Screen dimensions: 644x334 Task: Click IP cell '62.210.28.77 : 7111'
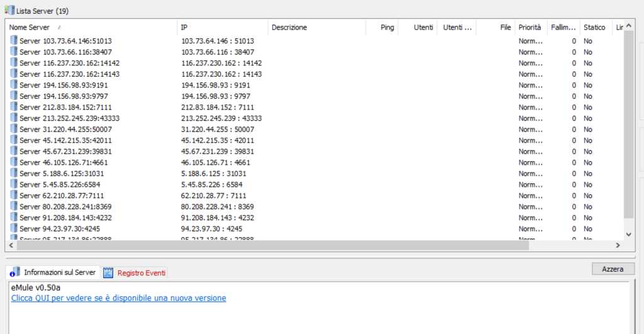214,196
